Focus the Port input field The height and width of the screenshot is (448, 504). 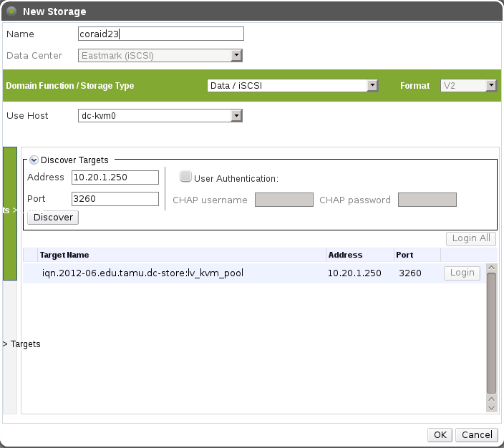(115, 199)
